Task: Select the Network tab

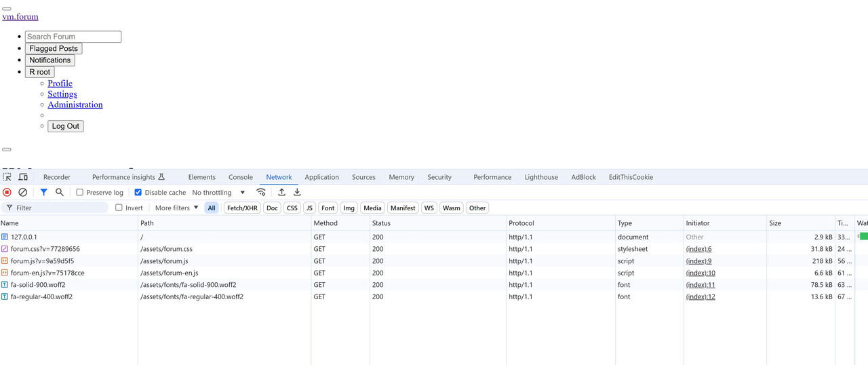Action: point(279,177)
